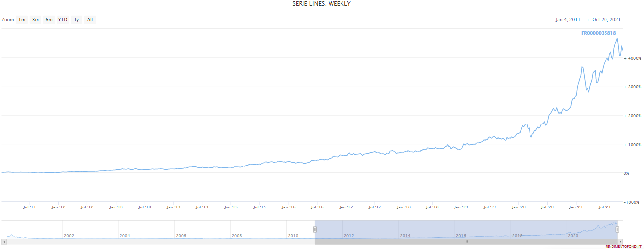644x249 pixels.
Task: Click the FR0000035818 series label
Action: pos(599,33)
